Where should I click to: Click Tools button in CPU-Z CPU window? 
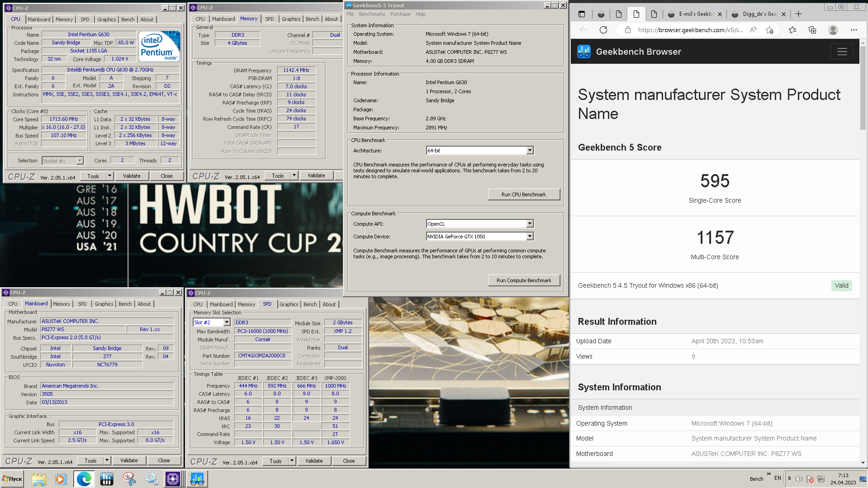[93, 176]
